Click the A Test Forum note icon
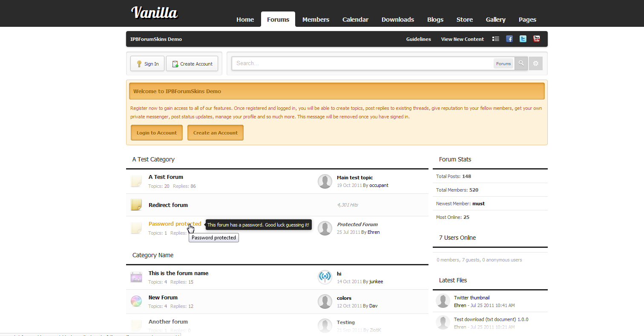This screenshot has width=644, height=336. (136, 181)
